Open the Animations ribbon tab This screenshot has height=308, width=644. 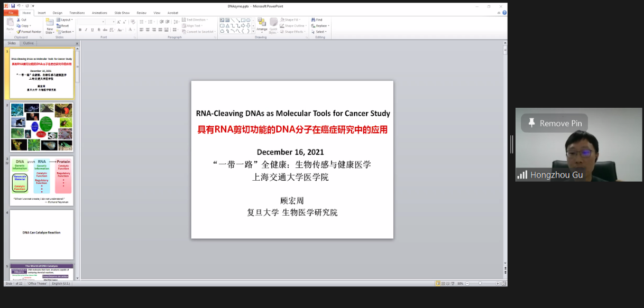[x=99, y=13]
